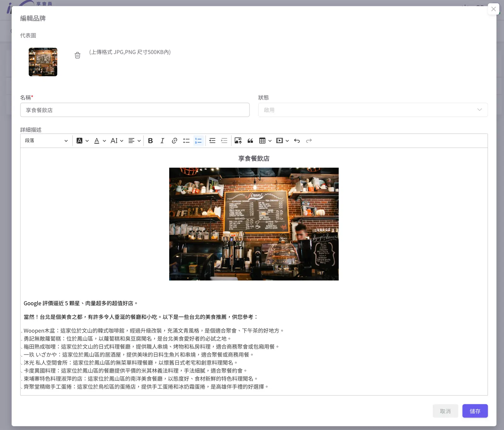Expand the 段落 paragraph style dropdown
The image size is (504, 430).
point(46,141)
